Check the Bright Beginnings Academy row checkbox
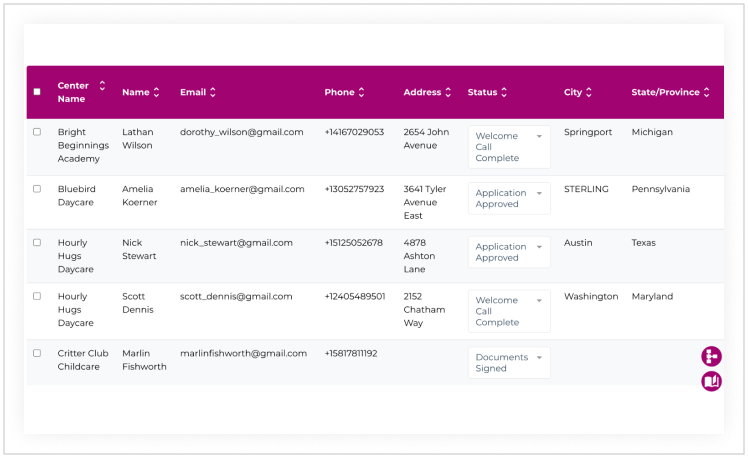This screenshot has width=748, height=458. click(x=37, y=132)
